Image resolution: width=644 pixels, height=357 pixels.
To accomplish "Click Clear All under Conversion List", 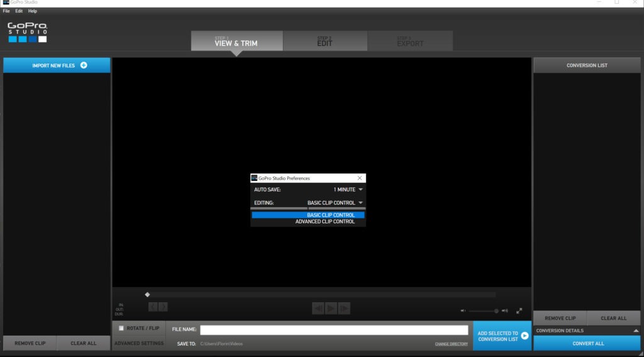I will point(614,319).
